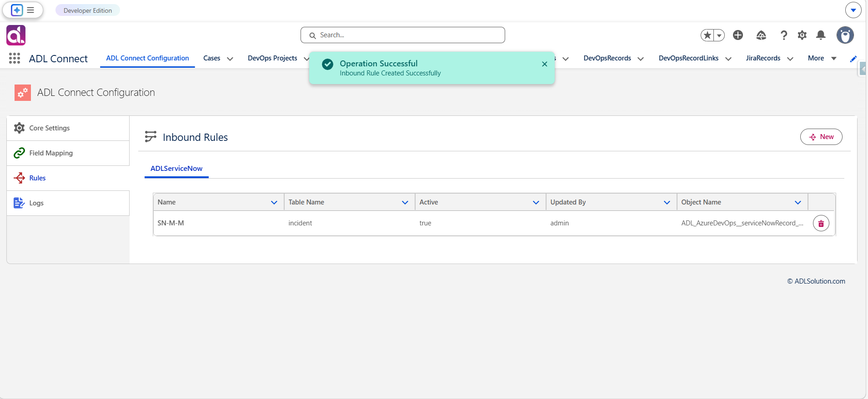Viewport: 868px width, 399px height.
Task: Open the Salesforce Trailhead guidance icon
Action: [x=761, y=35]
